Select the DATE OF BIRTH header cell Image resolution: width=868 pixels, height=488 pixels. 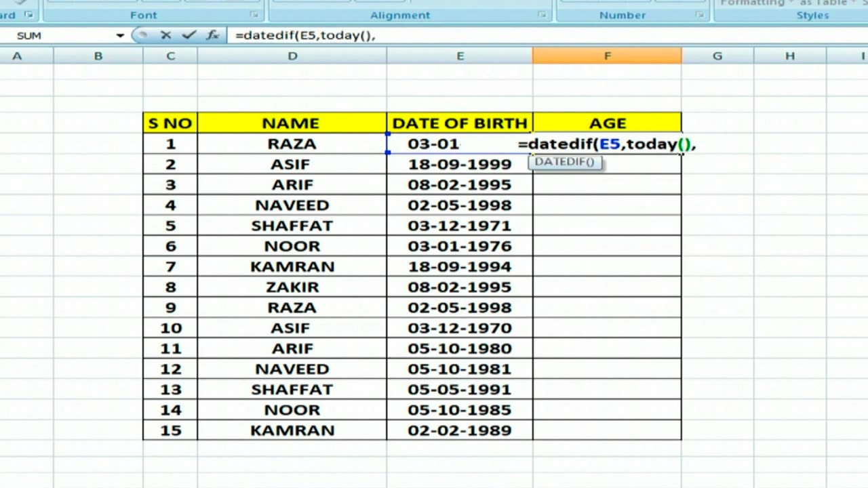pos(460,123)
